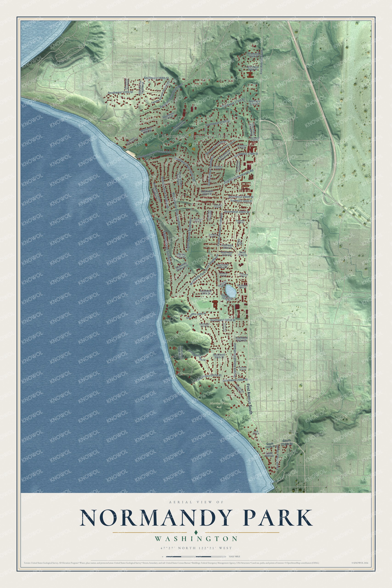The width and height of the screenshot is (392, 588).
Task: Click the 'Southwest 208th St' label
Action: click(235, 380)
